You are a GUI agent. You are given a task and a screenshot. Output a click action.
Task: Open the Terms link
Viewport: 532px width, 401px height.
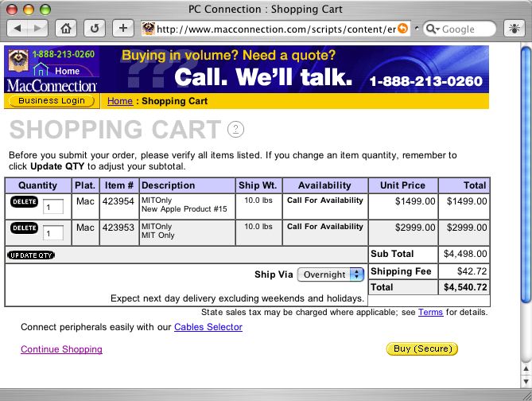tap(430, 312)
